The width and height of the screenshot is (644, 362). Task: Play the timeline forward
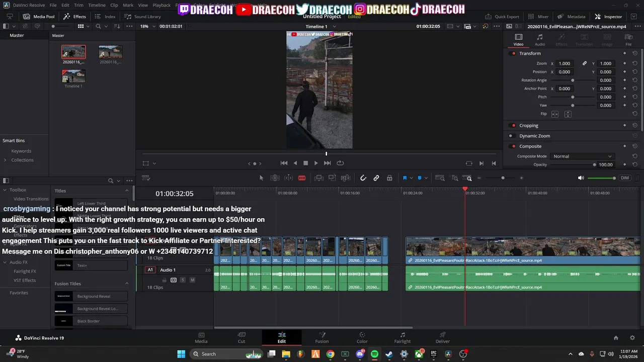pos(316,163)
